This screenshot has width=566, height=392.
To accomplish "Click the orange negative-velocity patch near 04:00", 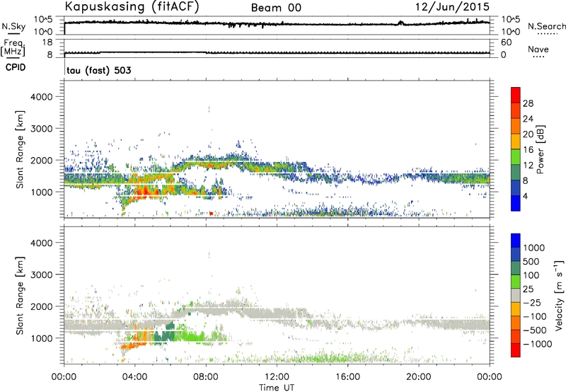I will click(x=143, y=336).
